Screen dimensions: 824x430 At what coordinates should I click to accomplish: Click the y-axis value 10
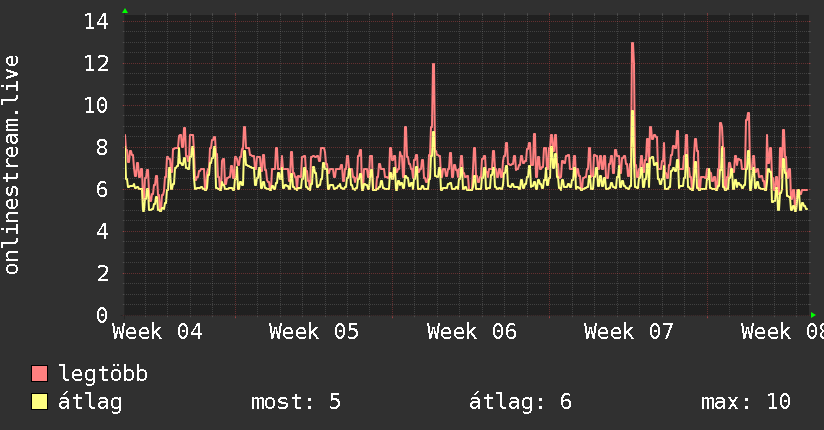click(96, 106)
